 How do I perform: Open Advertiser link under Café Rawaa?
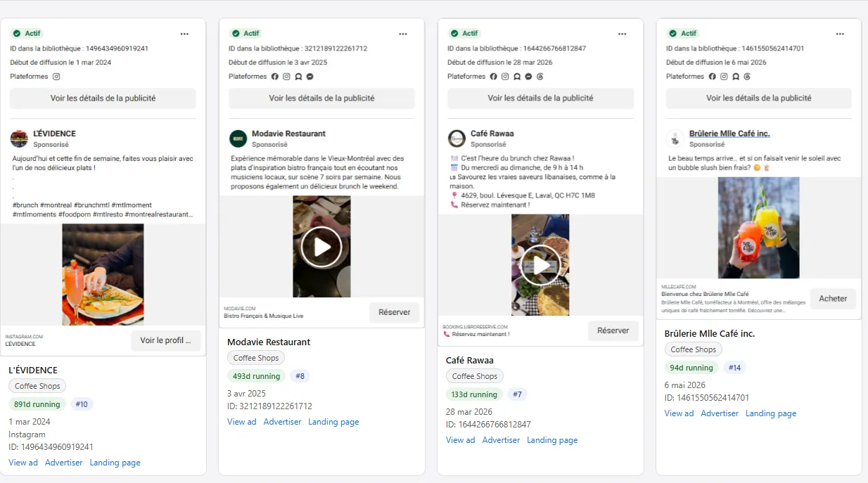(x=502, y=440)
